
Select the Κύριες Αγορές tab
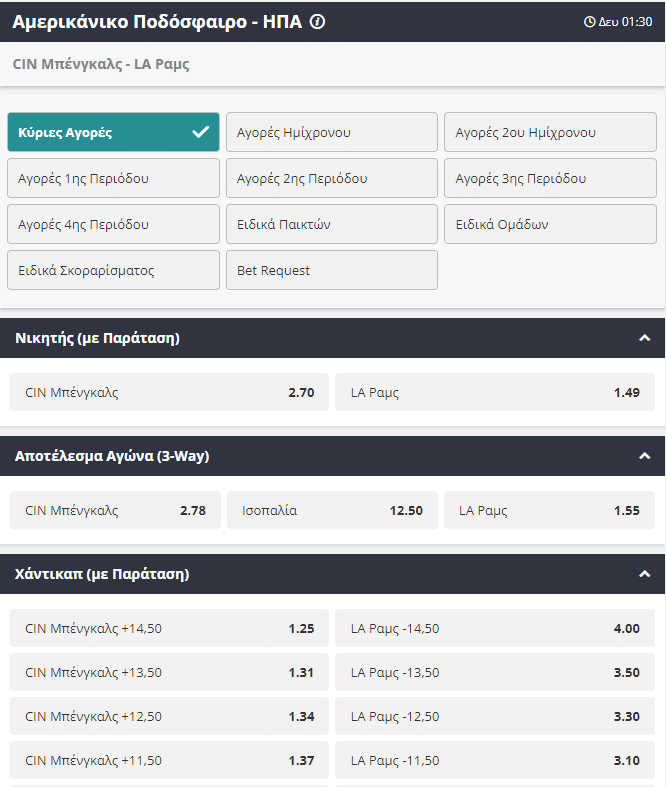(113, 132)
